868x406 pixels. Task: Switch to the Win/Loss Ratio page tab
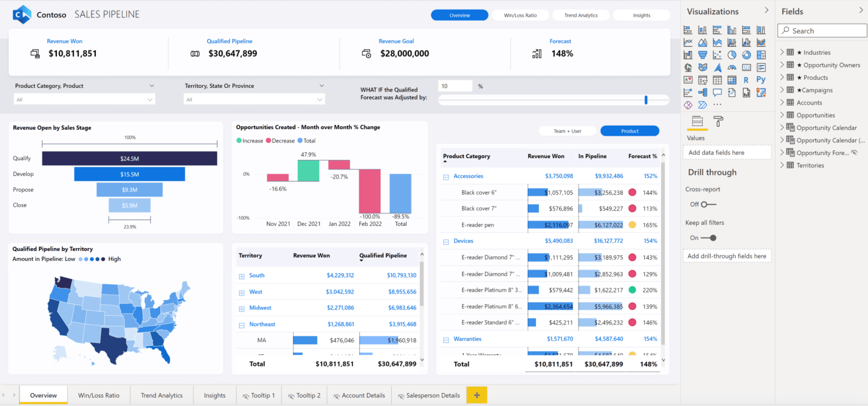tap(99, 395)
